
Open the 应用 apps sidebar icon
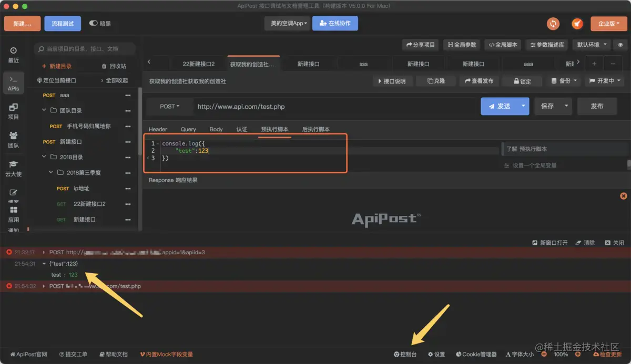tap(13, 214)
